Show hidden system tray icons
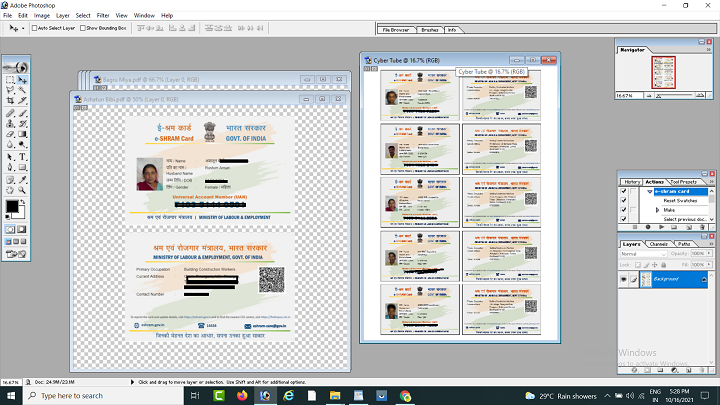Image resolution: width=720 pixels, height=405 pixels. tap(608, 396)
